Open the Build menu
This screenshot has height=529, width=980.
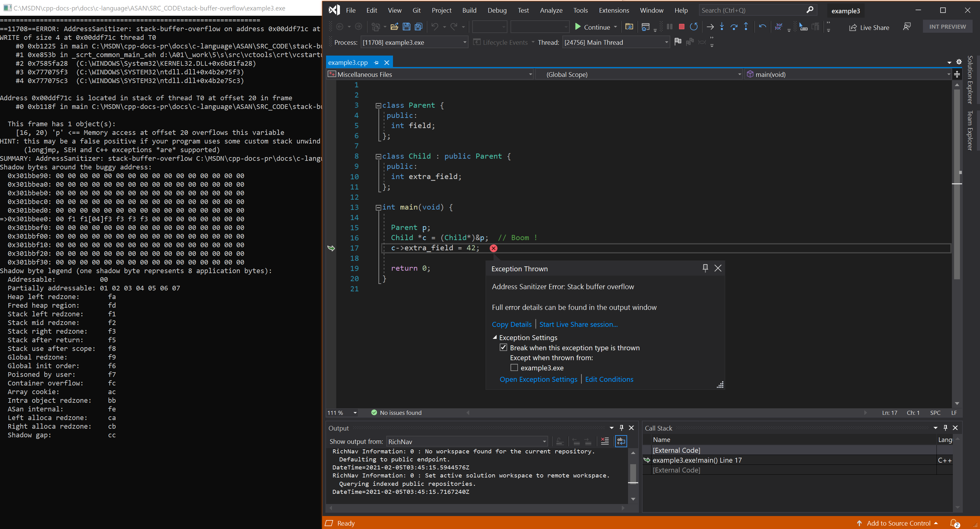coord(469,10)
